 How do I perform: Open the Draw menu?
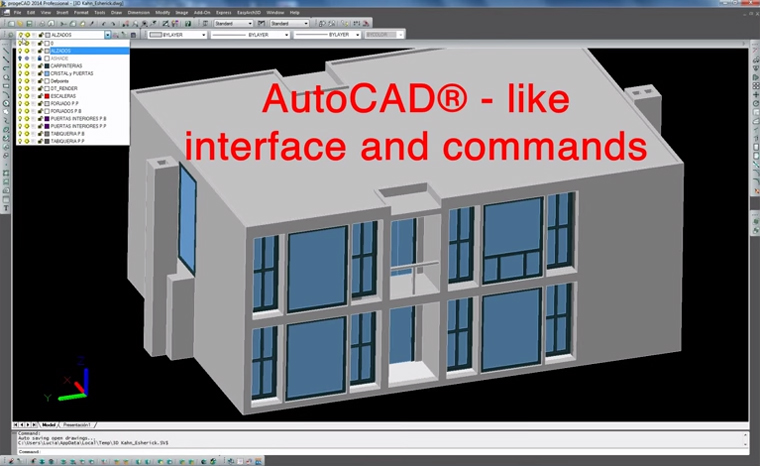click(x=116, y=12)
